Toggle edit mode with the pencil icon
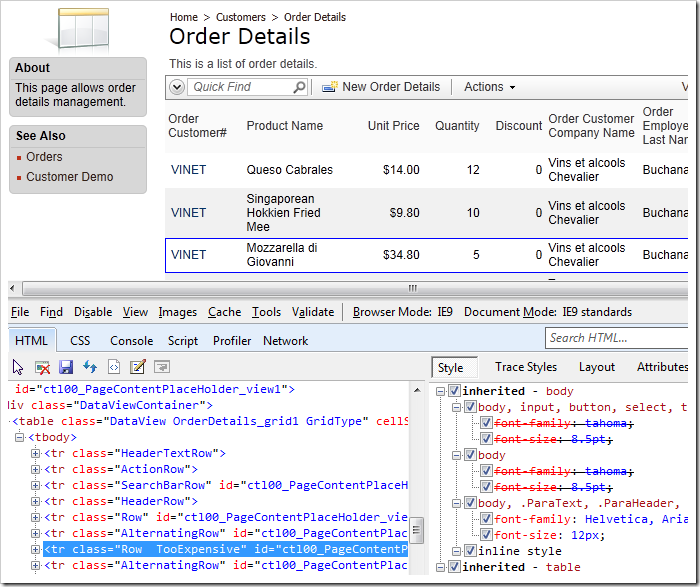This screenshot has height=587, width=700. (x=138, y=367)
